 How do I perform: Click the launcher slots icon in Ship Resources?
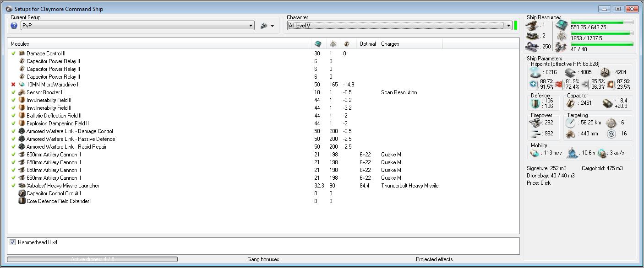pyautogui.click(x=532, y=36)
